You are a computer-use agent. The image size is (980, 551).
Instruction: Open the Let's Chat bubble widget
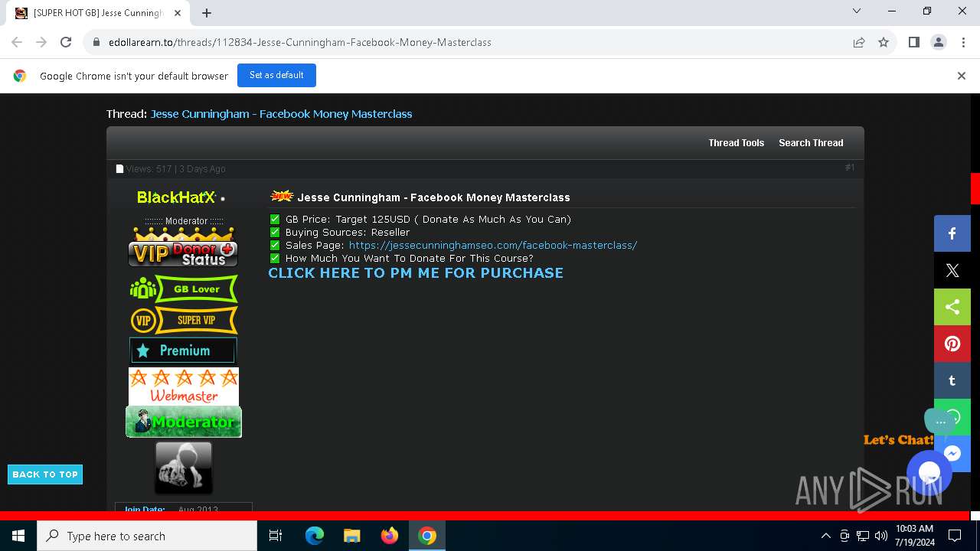(x=929, y=473)
